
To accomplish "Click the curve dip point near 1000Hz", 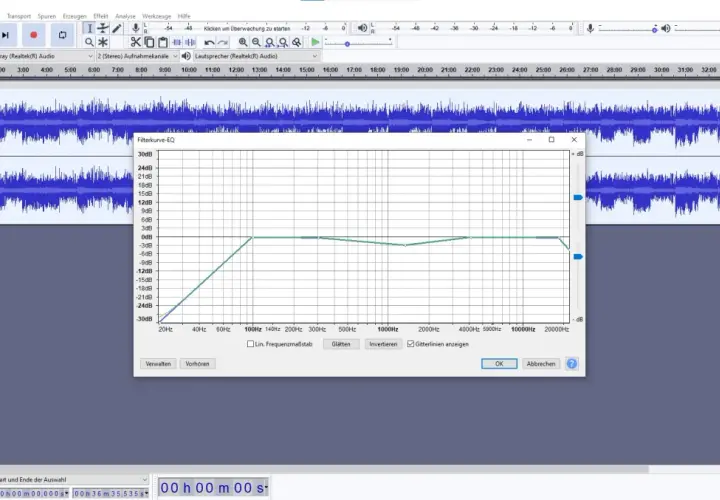I will tap(405, 245).
